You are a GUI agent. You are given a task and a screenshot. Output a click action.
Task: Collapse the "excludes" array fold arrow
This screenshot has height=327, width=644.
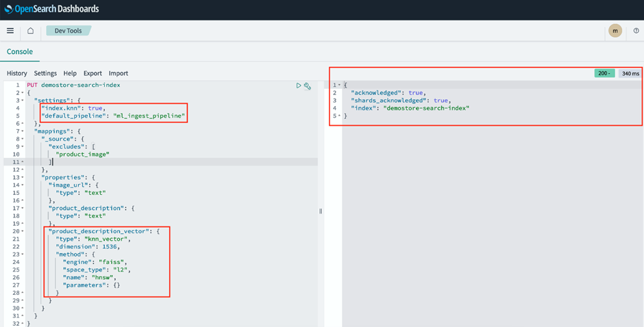[x=22, y=147]
